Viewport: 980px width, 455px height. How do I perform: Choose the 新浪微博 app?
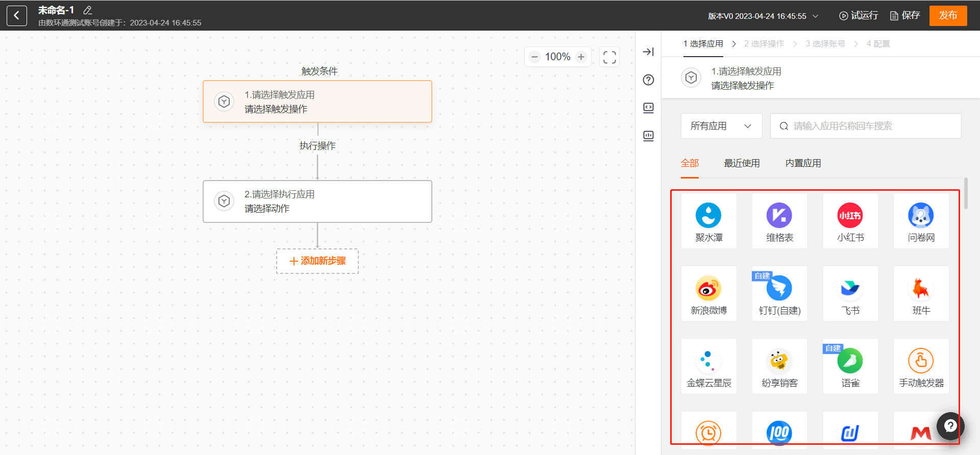709,294
